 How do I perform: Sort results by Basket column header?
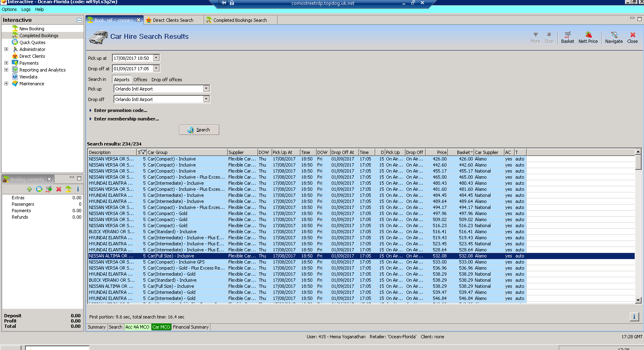(461, 152)
